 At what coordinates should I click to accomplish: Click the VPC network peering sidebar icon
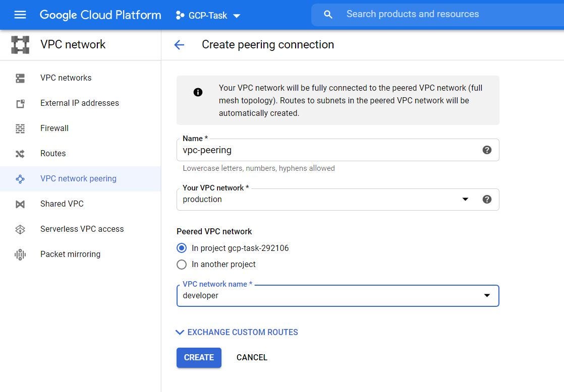[x=20, y=179]
